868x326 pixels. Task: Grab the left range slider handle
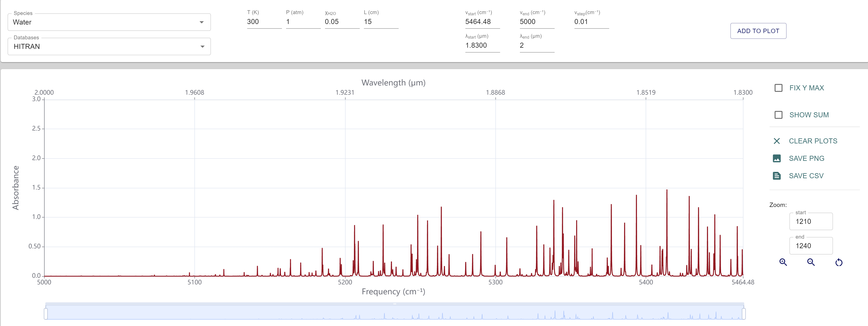click(46, 313)
